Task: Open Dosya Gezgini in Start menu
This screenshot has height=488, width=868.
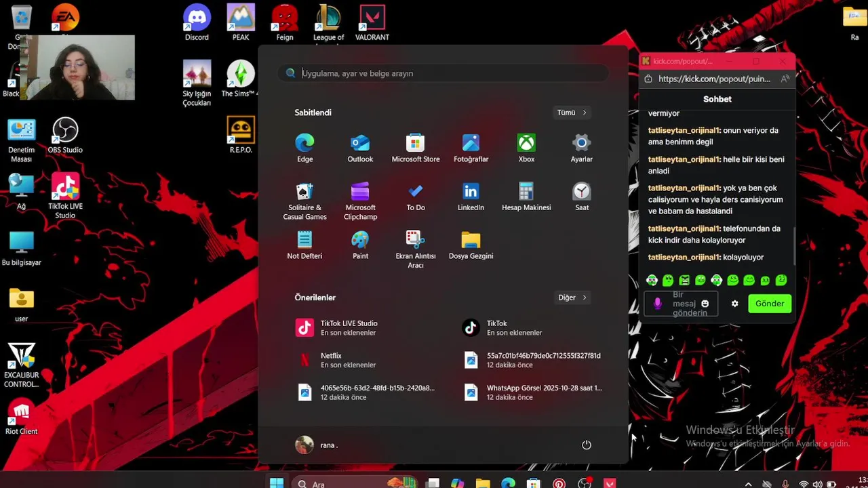Action: click(471, 245)
